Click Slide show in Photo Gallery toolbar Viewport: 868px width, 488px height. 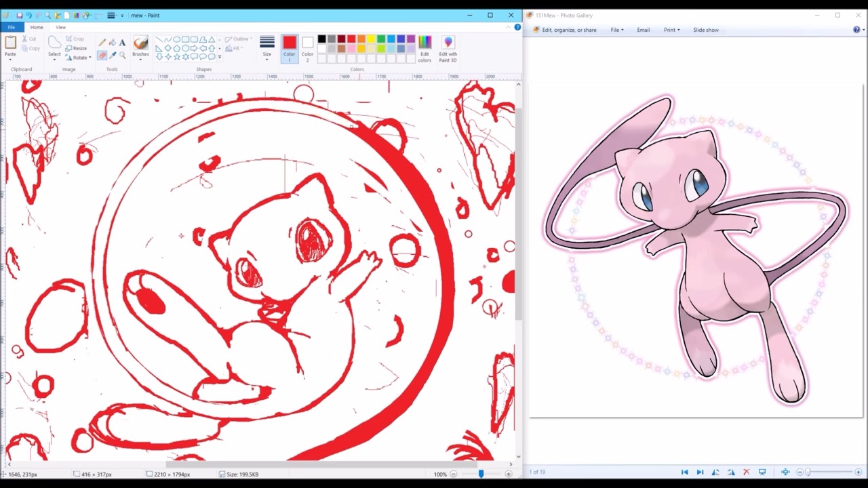(706, 30)
